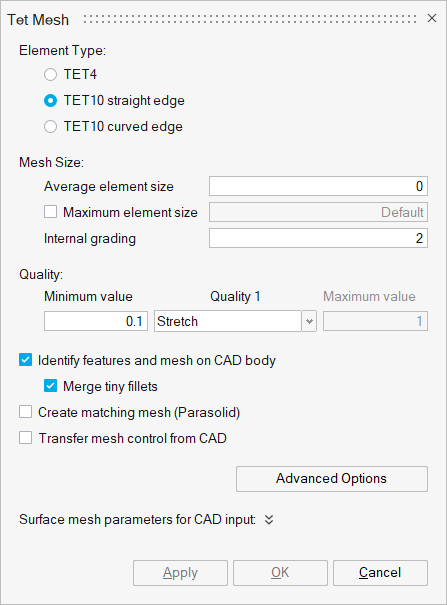Click the OK button
Image resolution: width=447 pixels, height=605 pixels.
tap(280, 573)
